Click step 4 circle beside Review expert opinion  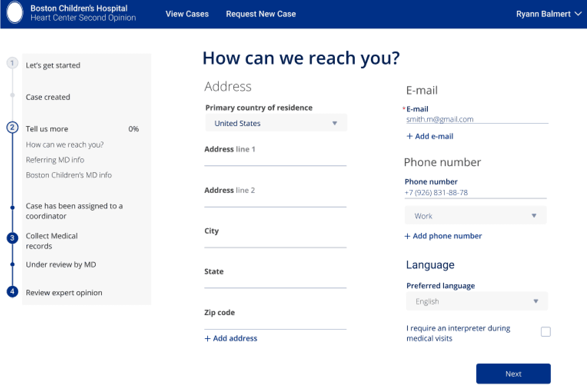pos(12,291)
